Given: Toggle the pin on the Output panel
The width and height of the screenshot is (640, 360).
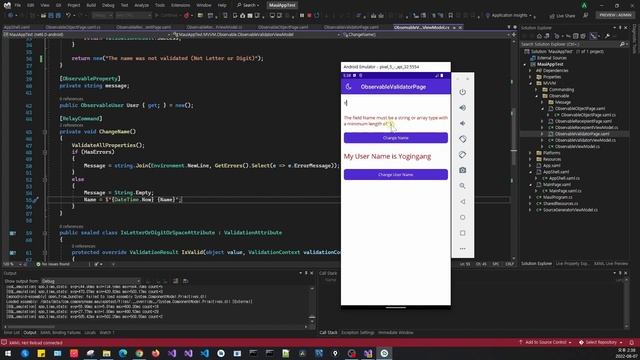Looking at the screenshot, I should point(306,273).
